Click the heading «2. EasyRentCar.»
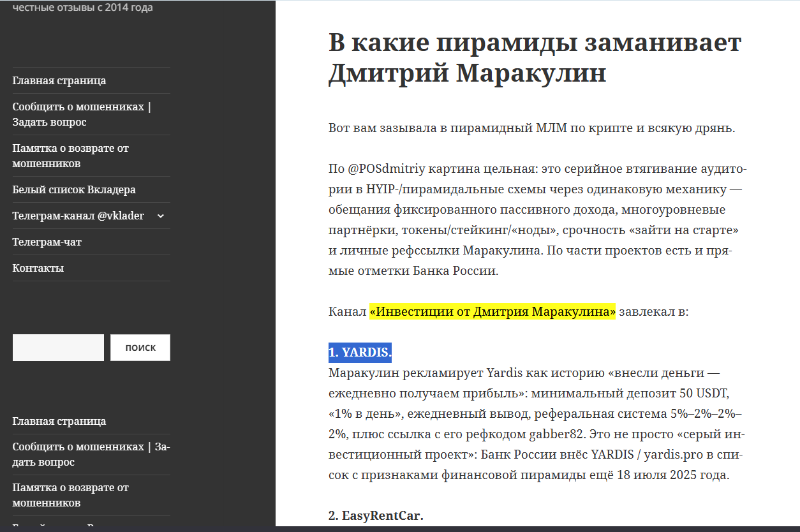The width and height of the screenshot is (800, 532). tap(376, 515)
